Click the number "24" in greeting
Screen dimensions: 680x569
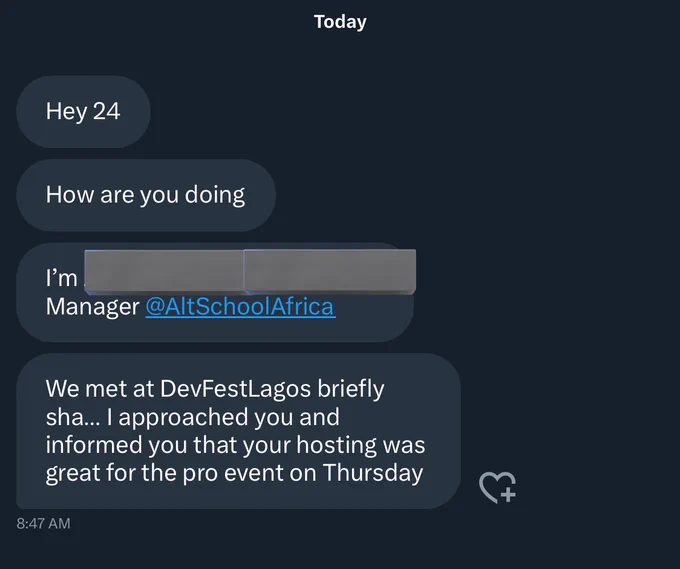click(x=106, y=111)
